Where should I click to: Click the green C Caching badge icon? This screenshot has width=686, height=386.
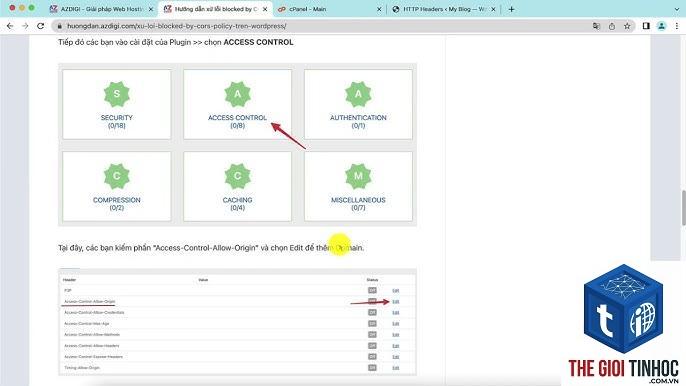coord(238,176)
